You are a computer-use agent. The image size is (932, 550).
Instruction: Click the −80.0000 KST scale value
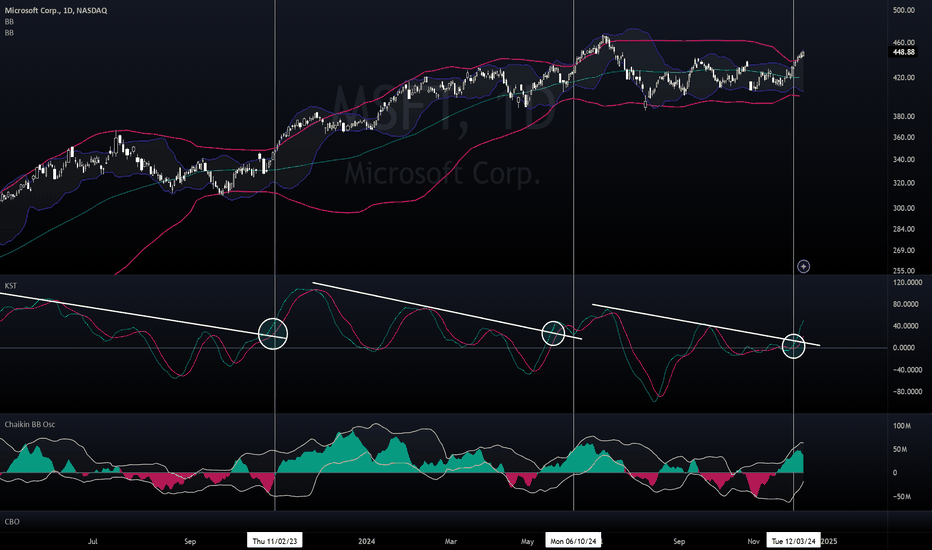click(906, 392)
